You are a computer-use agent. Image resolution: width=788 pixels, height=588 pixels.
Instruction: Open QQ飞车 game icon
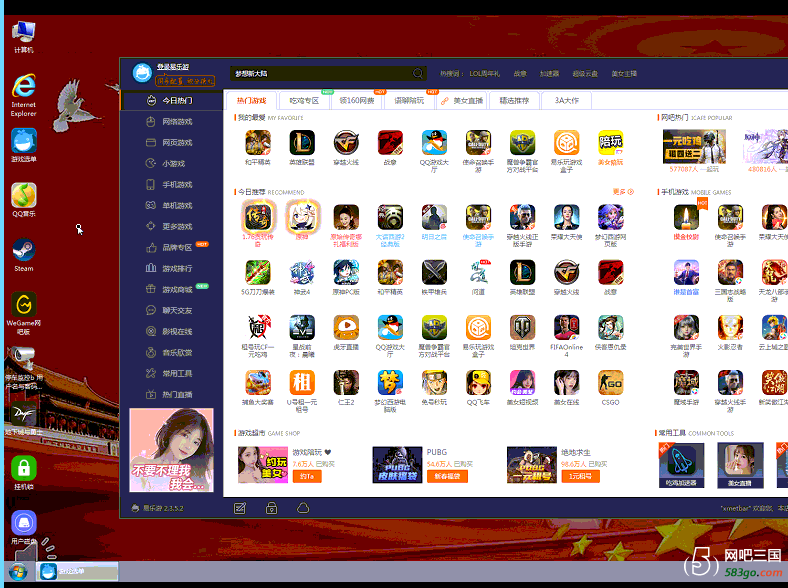click(x=478, y=383)
